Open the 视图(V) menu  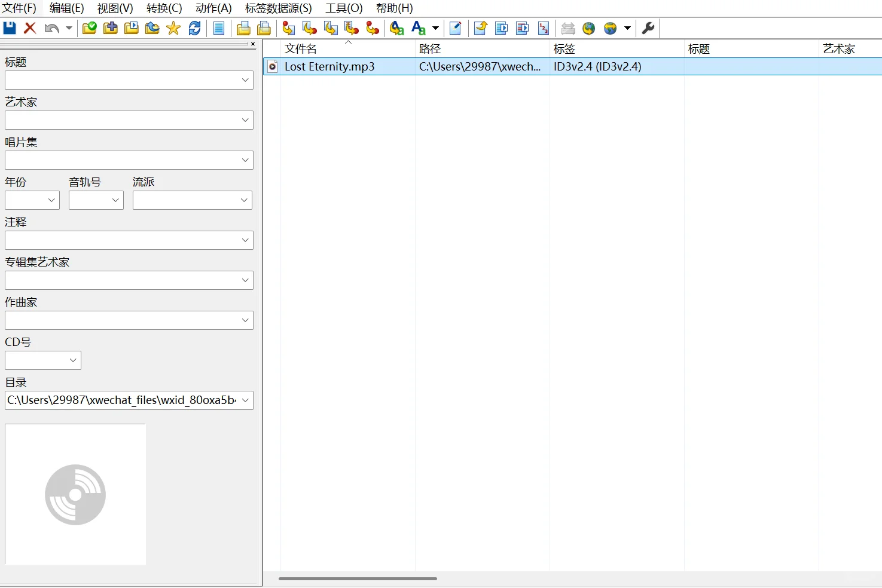click(x=115, y=8)
